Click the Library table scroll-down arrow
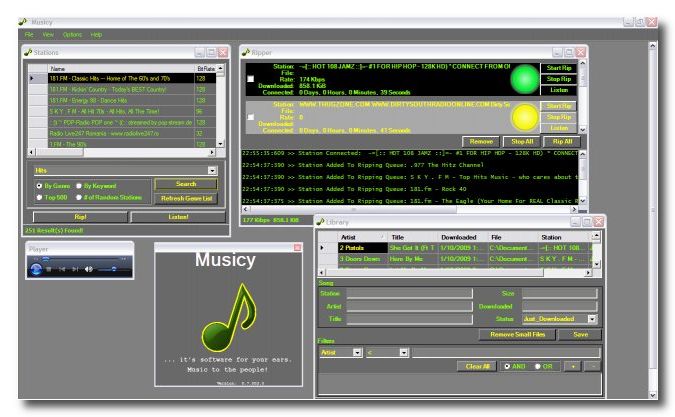Screen dimensions: 675x417 [596, 264]
